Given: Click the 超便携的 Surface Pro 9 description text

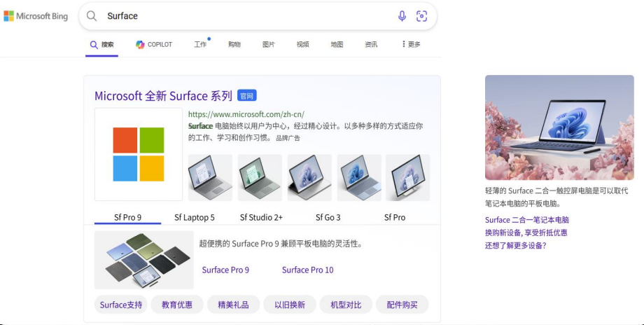Looking at the screenshot, I should coord(281,244).
